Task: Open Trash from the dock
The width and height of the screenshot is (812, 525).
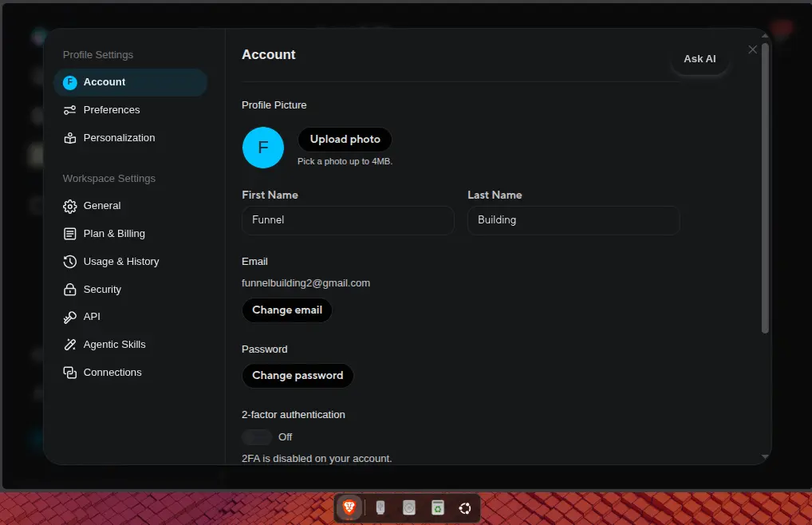Action: [438, 507]
